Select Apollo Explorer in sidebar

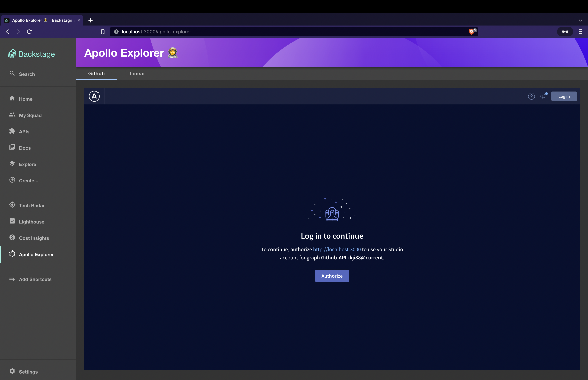(38, 254)
